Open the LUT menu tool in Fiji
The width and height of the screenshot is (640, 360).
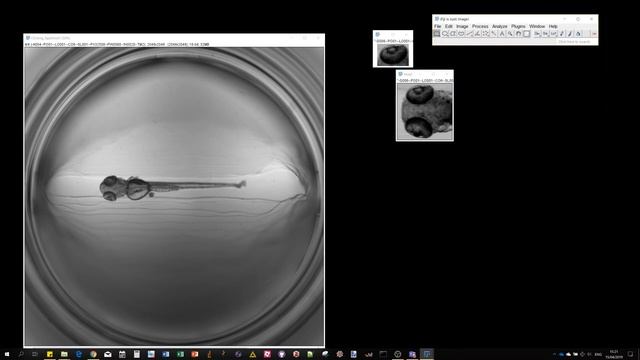553,34
